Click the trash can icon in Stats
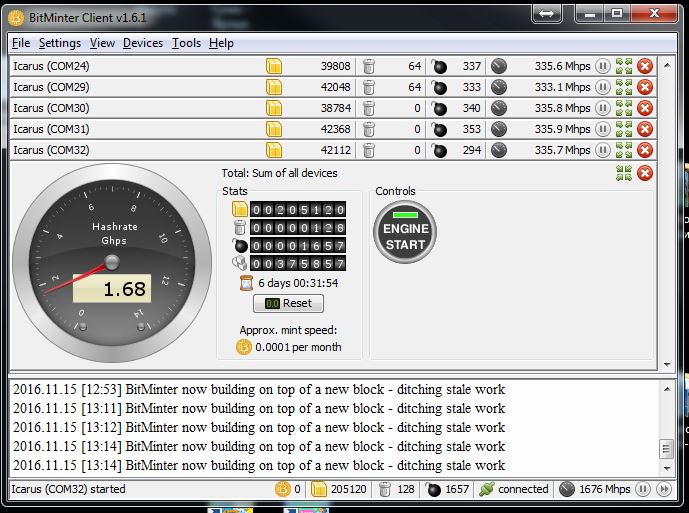 click(240, 227)
